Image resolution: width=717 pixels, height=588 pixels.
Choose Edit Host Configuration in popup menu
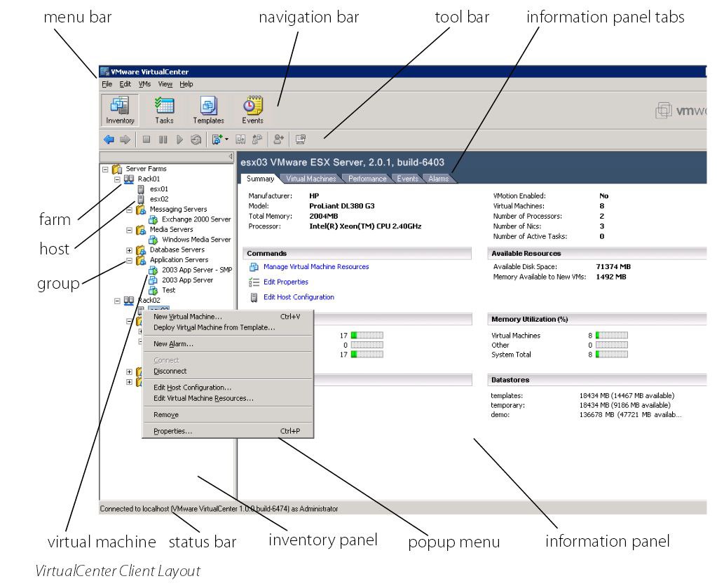[x=227, y=388]
